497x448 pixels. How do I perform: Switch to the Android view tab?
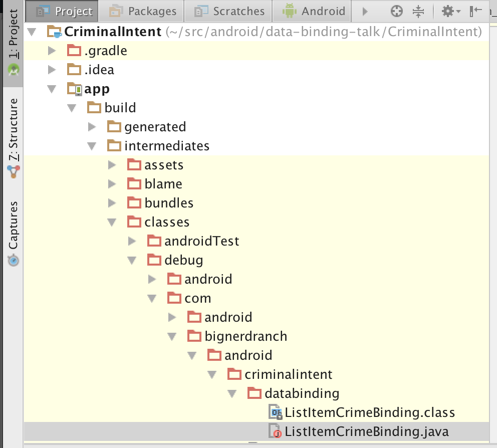pyautogui.click(x=312, y=11)
